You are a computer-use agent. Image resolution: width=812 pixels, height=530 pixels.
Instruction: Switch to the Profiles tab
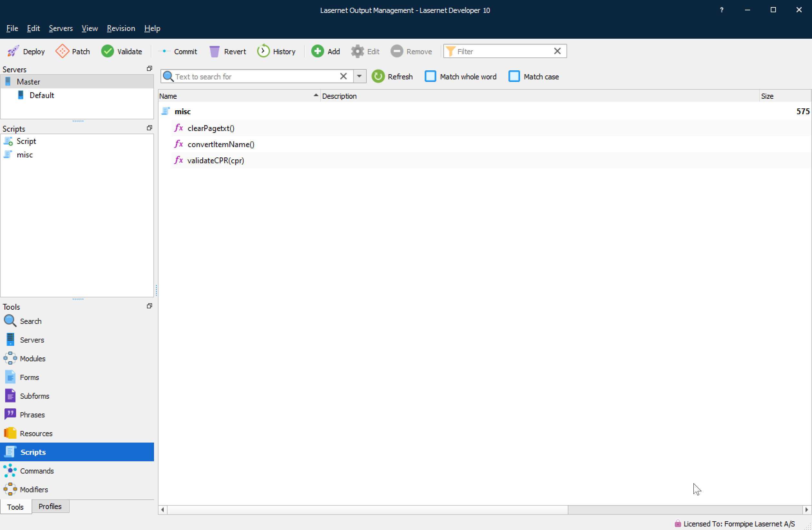pos(50,506)
